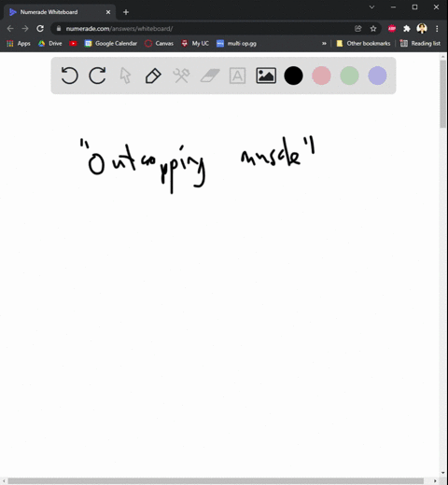The height and width of the screenshot is (485, 448).
Task: Open the multi op.gg bookmark
Action: pos(236,44)
